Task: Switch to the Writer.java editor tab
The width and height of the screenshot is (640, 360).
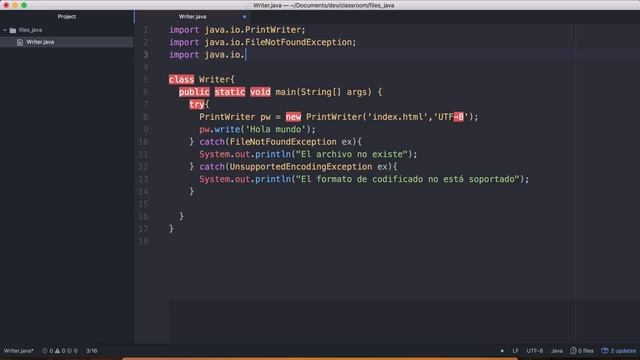Action: (192, 17)
